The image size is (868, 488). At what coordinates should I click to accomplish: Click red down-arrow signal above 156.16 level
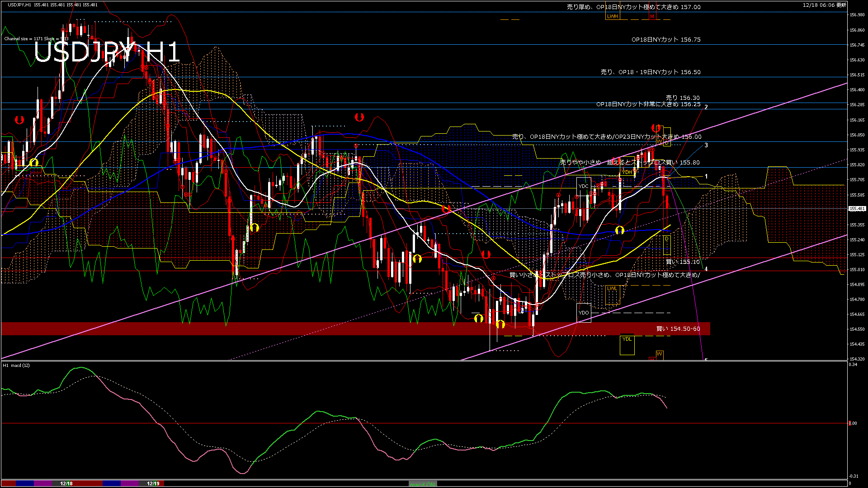[359, 117]
